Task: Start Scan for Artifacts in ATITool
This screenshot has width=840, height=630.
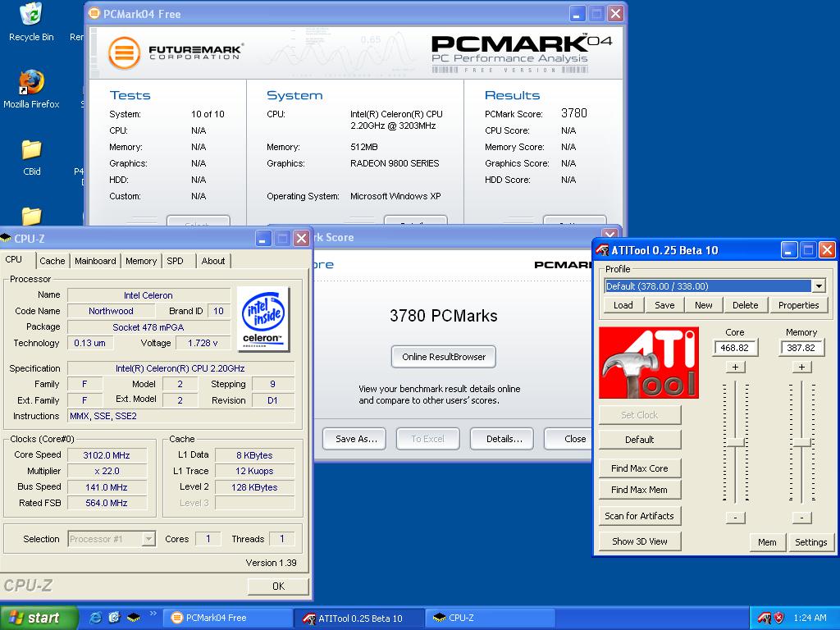Action: coord(640,516)
